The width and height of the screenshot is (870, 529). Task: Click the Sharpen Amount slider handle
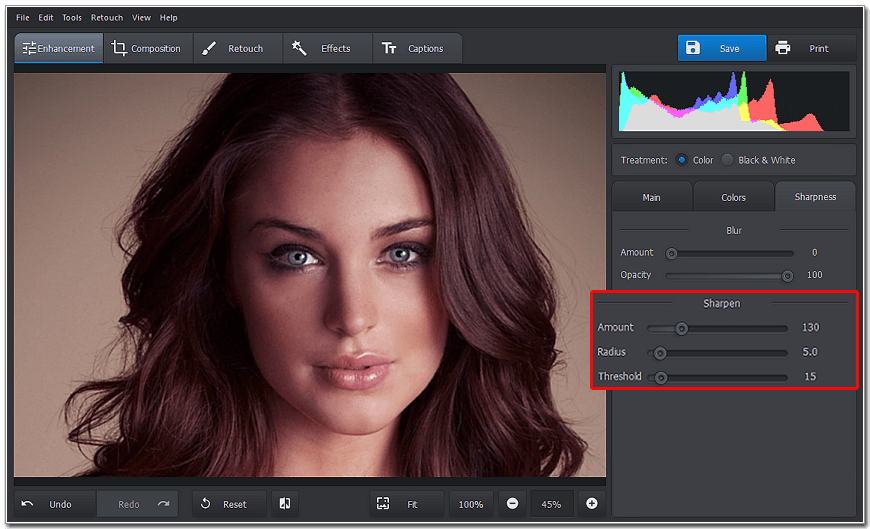tap(682, 329)
